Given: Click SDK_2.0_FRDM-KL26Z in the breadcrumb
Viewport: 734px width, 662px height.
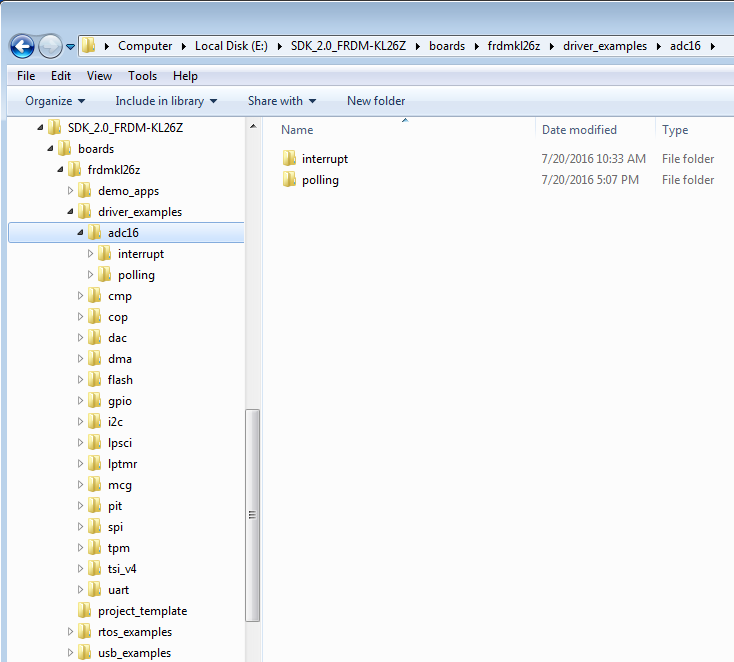Looking at the screenshot, I should [x=348, y=46].
